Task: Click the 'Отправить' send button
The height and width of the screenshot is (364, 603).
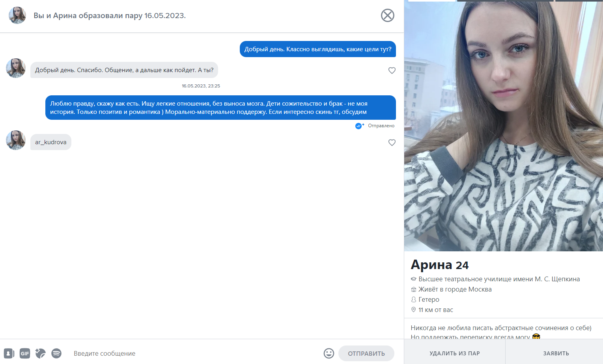Action: pos(366,353)
